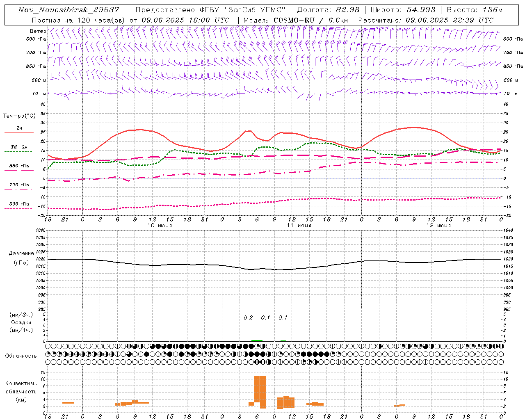Click the 0.2 precipitation value
This screenshot has height=420, width=525.
[249, 318]
